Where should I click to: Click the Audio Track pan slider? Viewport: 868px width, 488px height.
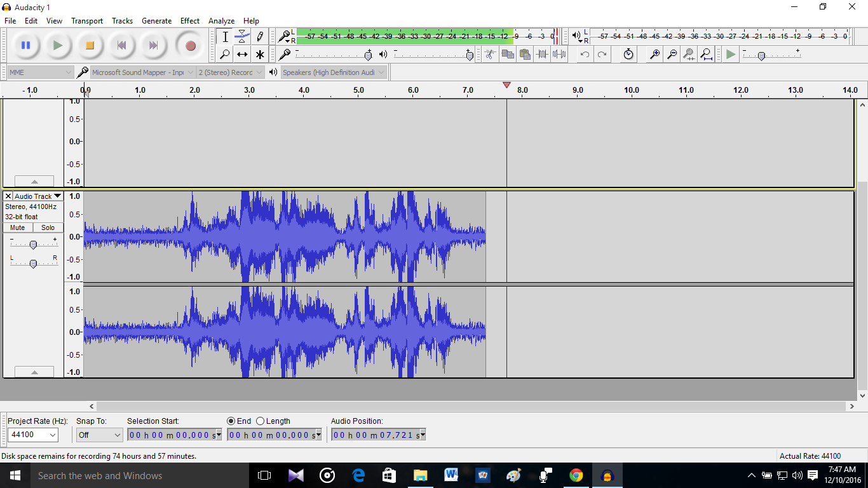(x=34, y=263)
